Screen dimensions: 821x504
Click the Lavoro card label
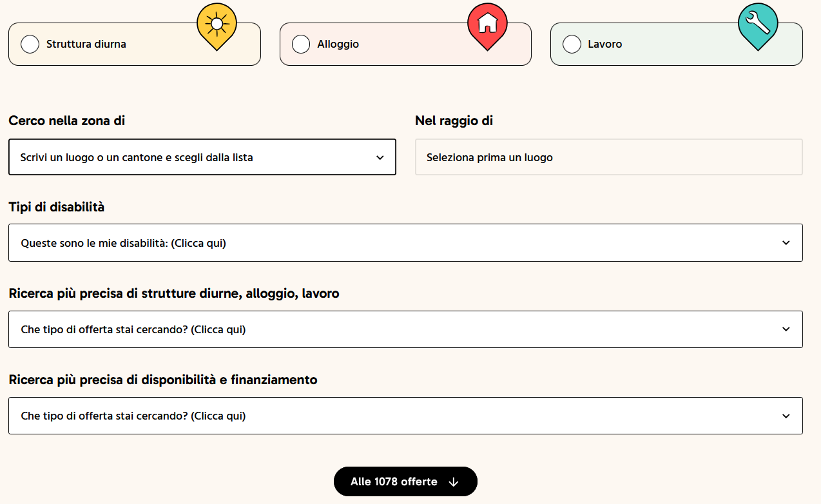pyautogui.click(x=605, y=44)
